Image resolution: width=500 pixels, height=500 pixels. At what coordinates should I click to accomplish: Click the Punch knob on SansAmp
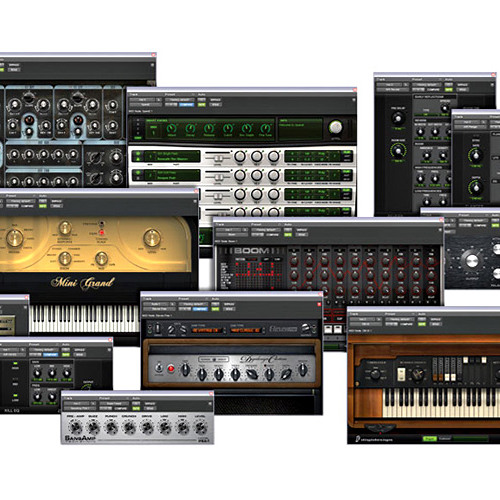click(x=111, y=427)
